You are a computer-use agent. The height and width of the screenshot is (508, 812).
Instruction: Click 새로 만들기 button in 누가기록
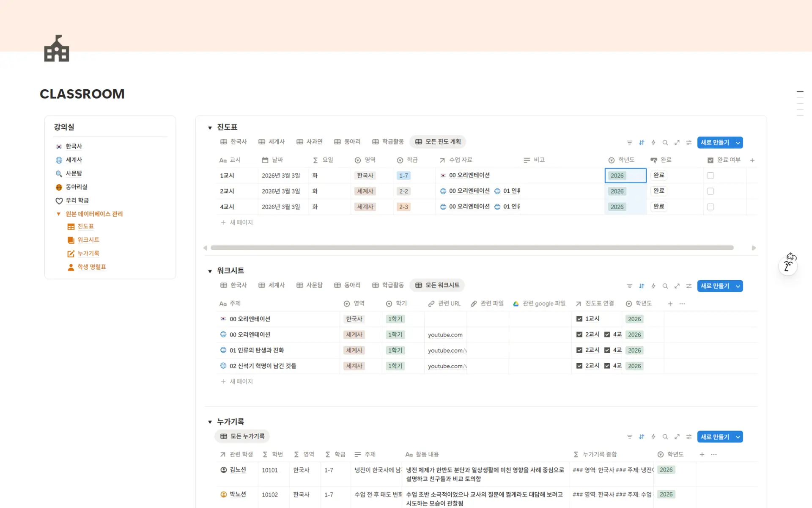click(x=715, y=437)
